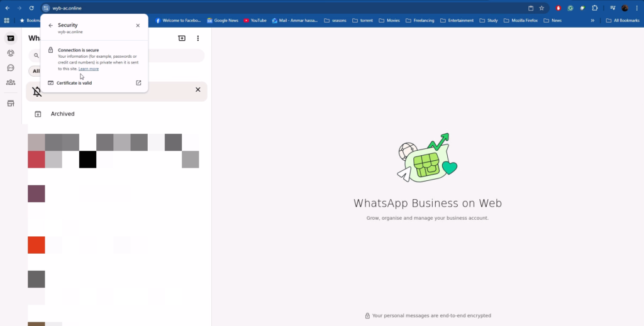
Task: Click the new chat icon
Action: coord(182,38)
